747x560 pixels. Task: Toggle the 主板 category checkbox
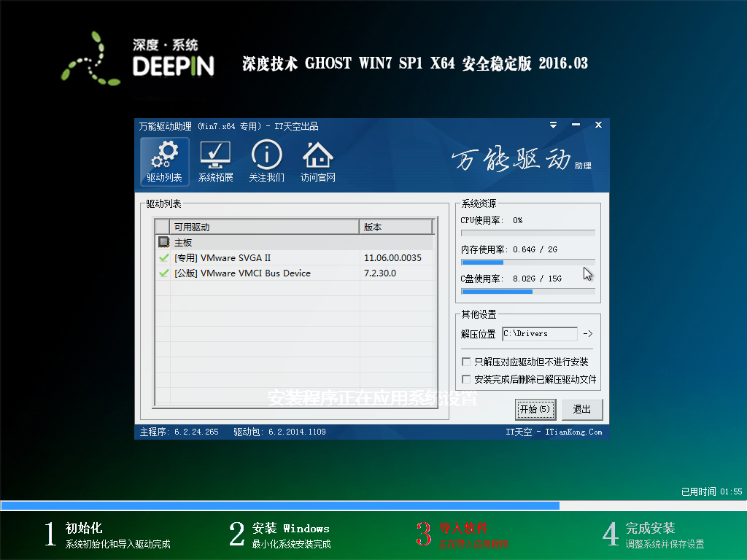point(163,242)
